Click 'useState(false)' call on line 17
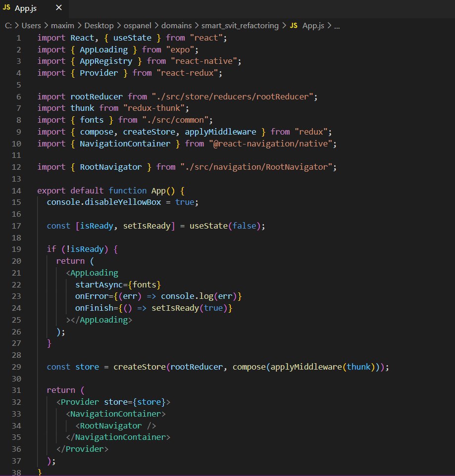This screenshot has width=455, height=476. (225, 226)
